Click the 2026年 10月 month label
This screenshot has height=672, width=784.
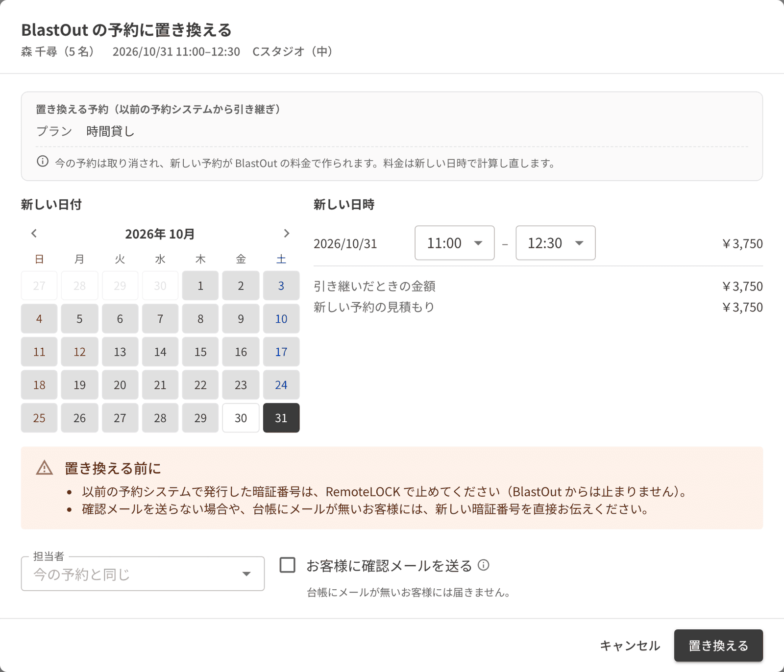pos(160,234)
